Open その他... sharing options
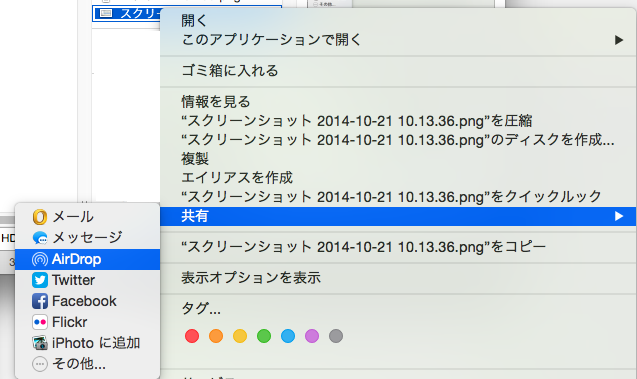The width and height of the screenshot is (637, 379). [x=87, y=364]
